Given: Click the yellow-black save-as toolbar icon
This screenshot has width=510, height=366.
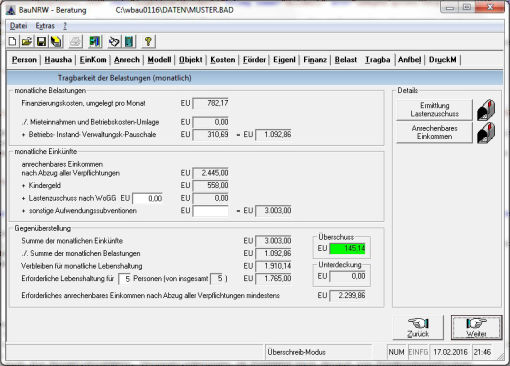Looking at the screenshot, I should [56, 42].
